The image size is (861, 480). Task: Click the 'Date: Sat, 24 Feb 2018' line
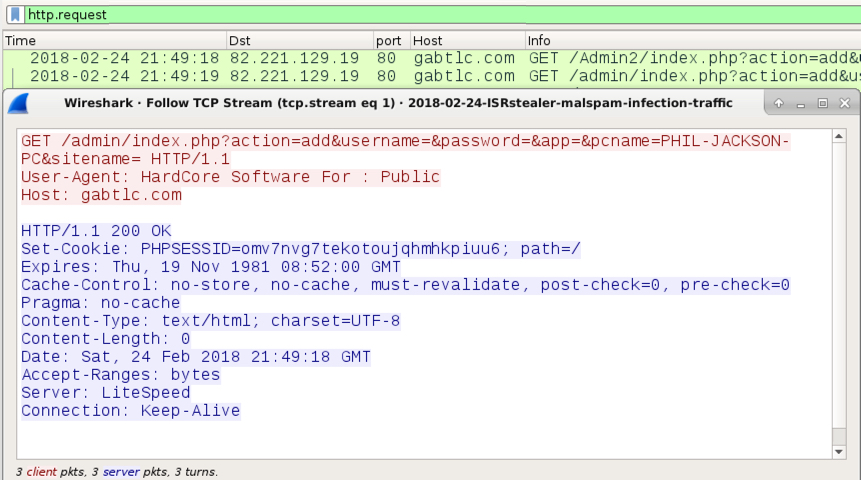pos(196,357)
